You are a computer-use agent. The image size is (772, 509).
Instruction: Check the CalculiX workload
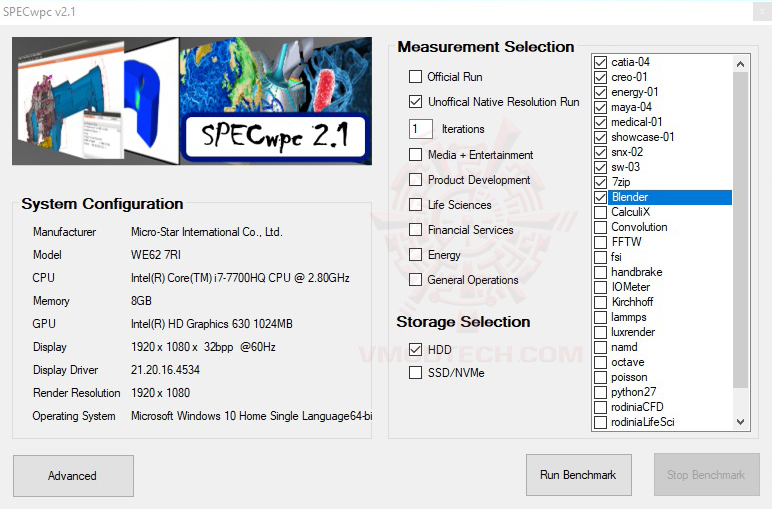[600, 212]
